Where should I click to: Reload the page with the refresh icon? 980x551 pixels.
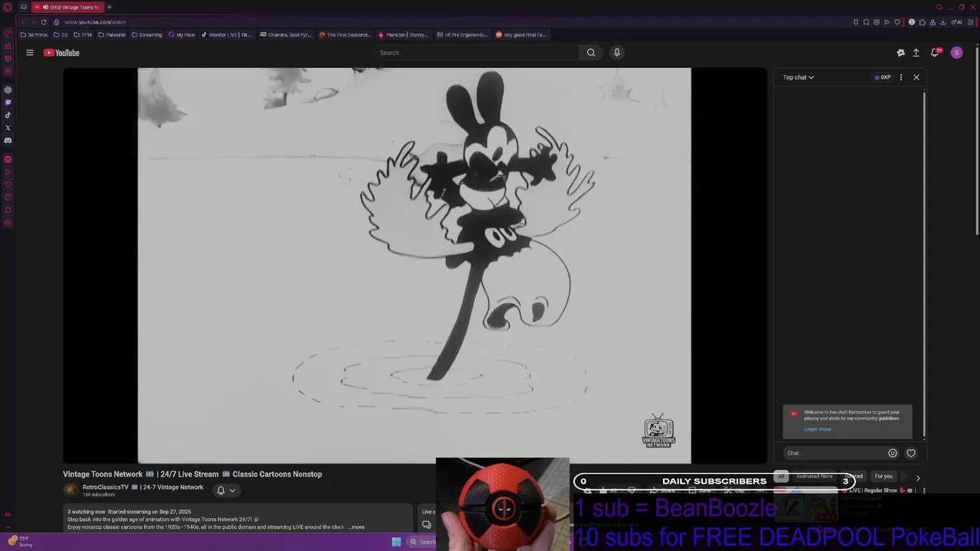coord(44,22)
